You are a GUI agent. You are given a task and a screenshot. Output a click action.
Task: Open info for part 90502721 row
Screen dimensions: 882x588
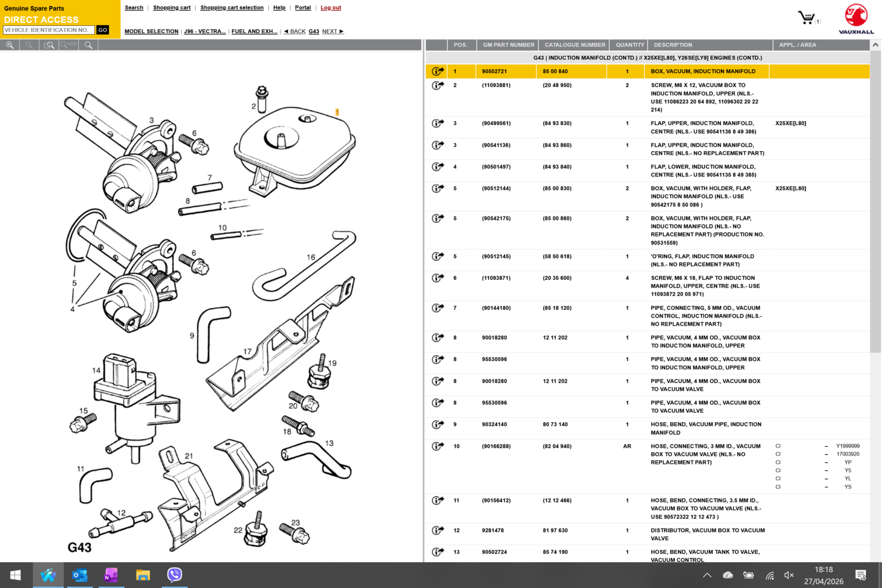pyautogui.click(x=437, y=71)
